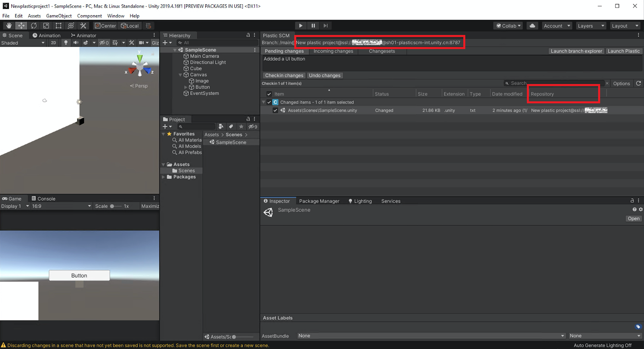The image size is (644, 349).
Task: Select the SampleScene asset in Project
Action: 231,142
